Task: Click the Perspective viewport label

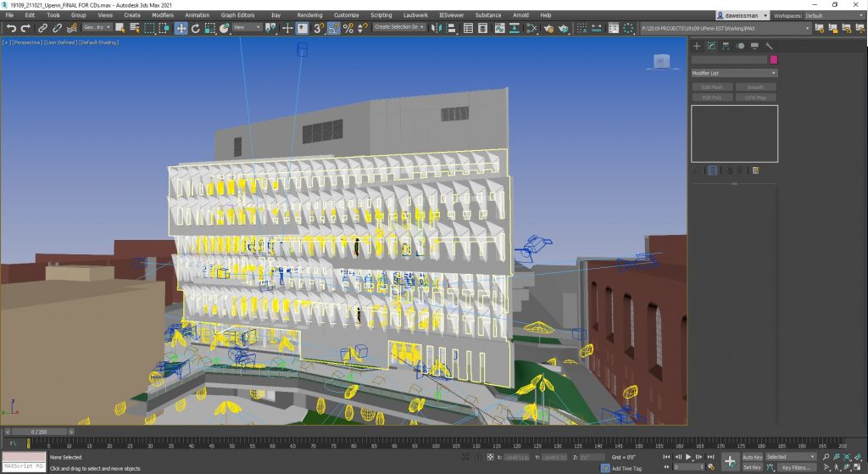Action: 27,42
